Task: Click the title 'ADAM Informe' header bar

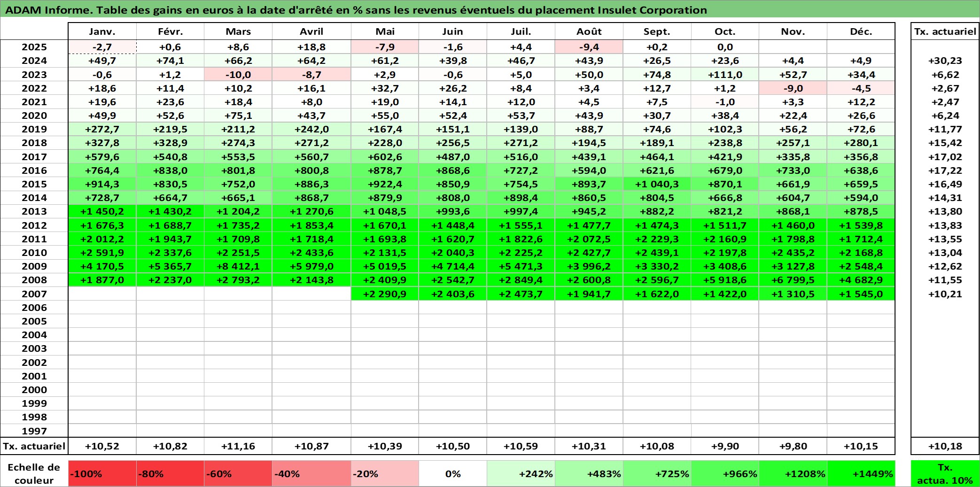Action: [490, 10]
